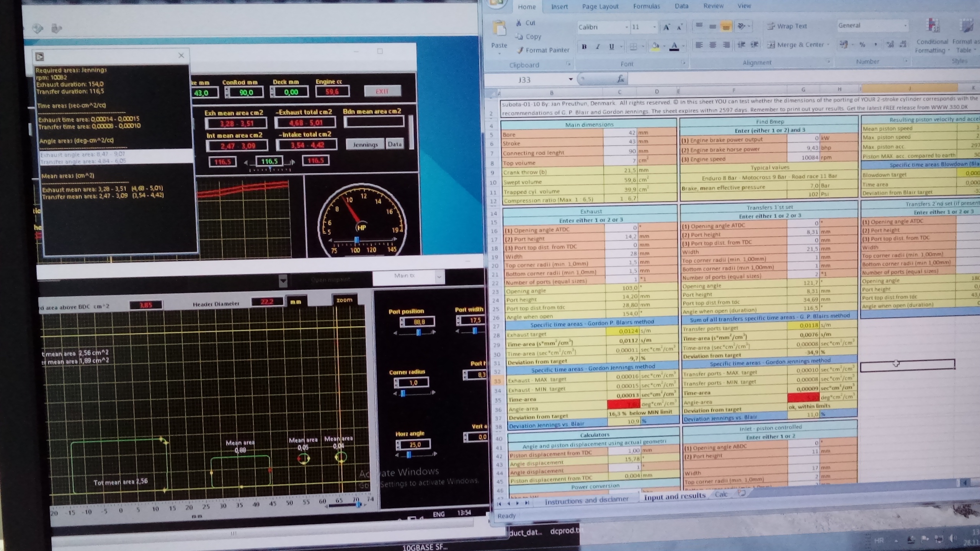This screenshot has width=980, height=551.
Task: Click the Increase Indent icon
Action: coord(755,45)
